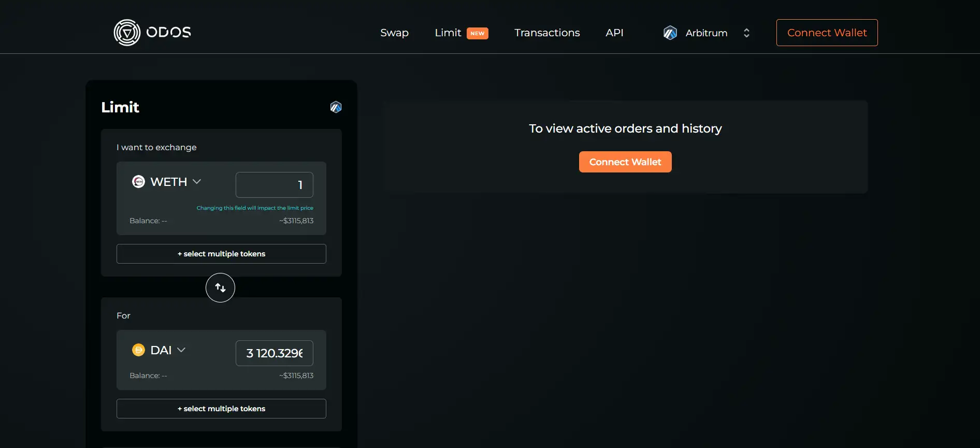Viewport: 980px width, 448px height.
Task: Expand the WETH token dropdown chevron
Action: (197, 182)
